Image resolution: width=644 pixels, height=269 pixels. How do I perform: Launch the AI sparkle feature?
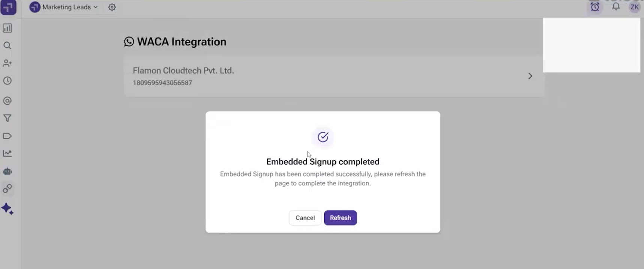[7, 209]
